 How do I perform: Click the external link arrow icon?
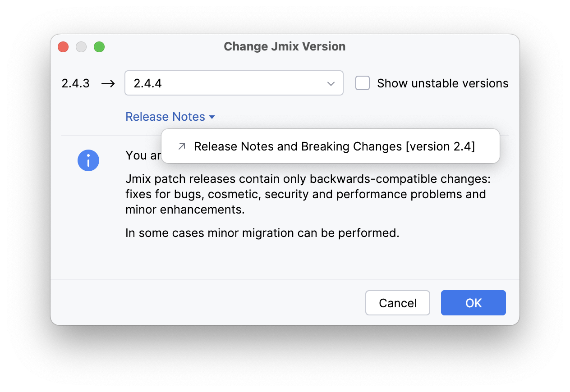(x=181, y=146)
